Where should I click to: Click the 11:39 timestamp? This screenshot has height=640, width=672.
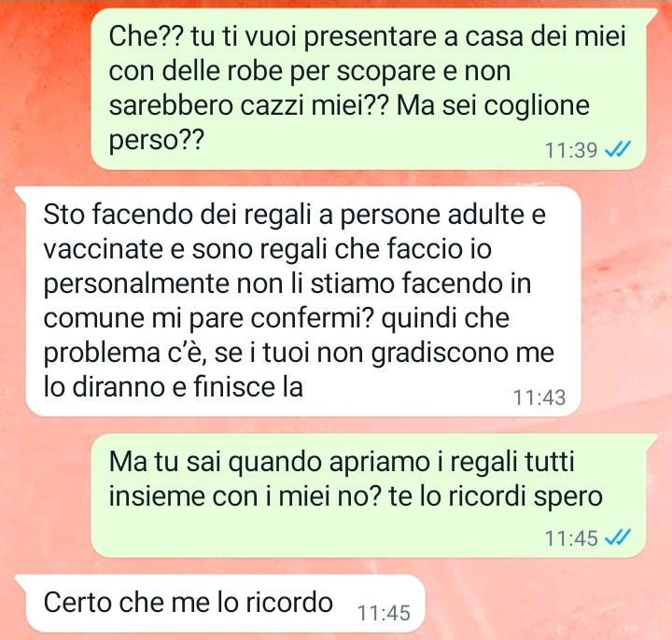click(x=571, y=150)
